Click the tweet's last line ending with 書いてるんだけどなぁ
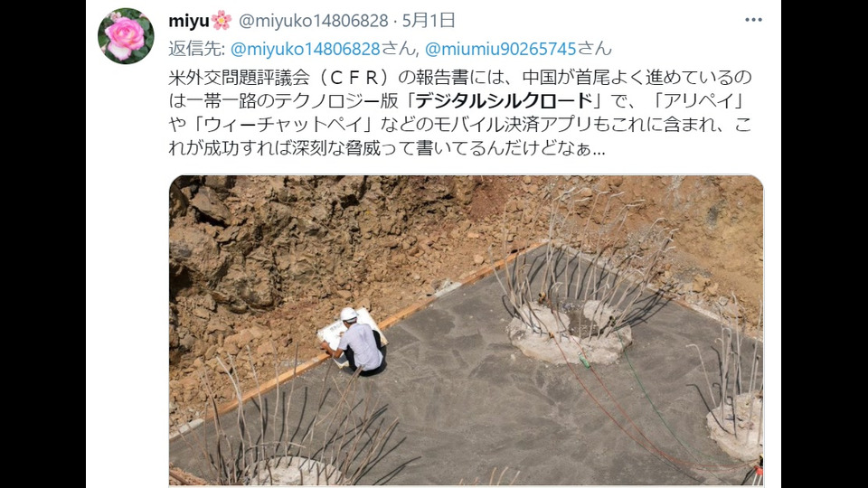This screenshot has height=488, width=868. [386, 148]
